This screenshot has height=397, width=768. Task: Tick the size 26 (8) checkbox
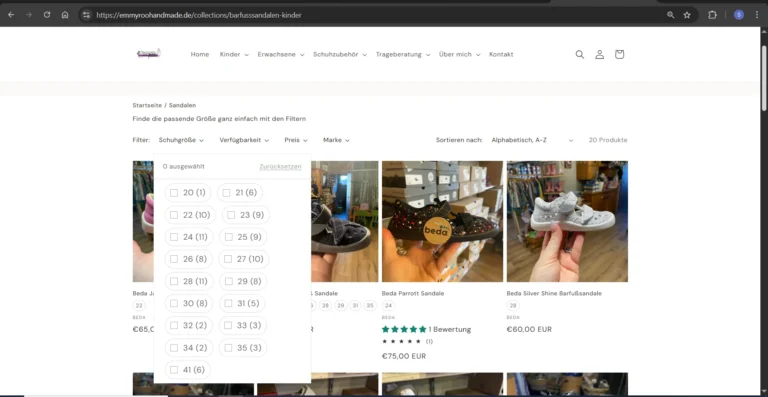pyautogui.click(x=174, y=259)
